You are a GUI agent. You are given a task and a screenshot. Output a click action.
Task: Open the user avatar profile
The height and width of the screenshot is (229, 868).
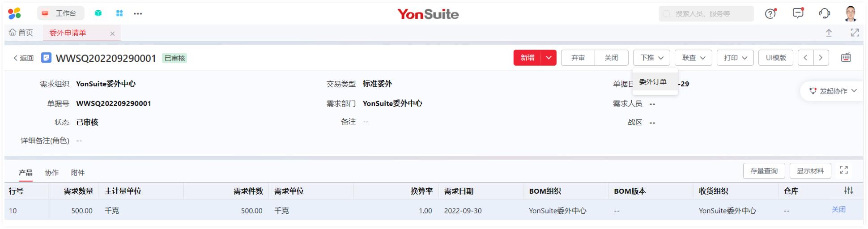(851, 13)
